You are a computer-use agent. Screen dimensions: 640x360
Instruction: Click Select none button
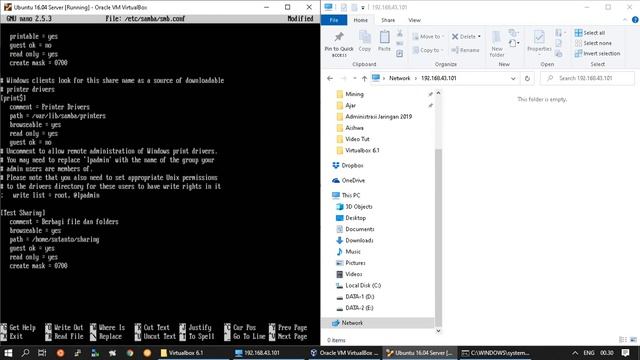pos(593,43)
